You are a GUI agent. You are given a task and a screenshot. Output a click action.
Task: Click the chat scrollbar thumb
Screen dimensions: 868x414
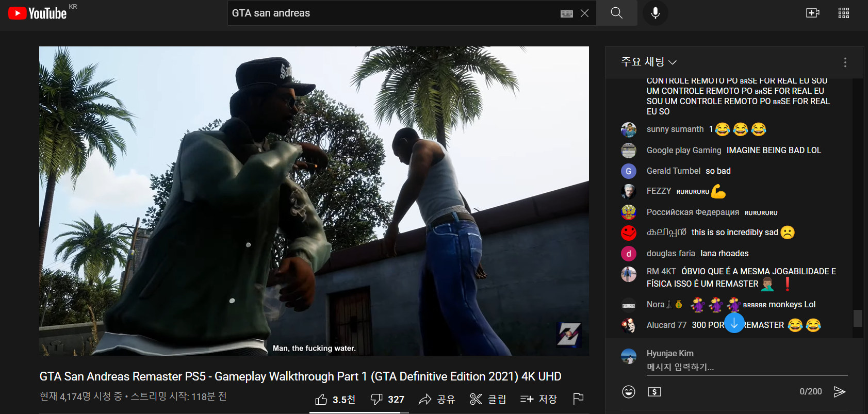tap(858, 318)
